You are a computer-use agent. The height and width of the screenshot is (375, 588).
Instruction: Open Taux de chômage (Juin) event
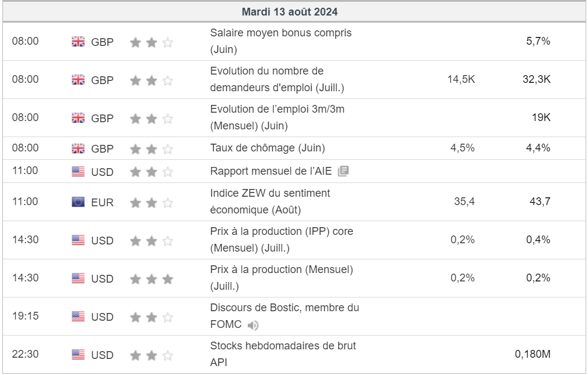[x=267, y=148]
